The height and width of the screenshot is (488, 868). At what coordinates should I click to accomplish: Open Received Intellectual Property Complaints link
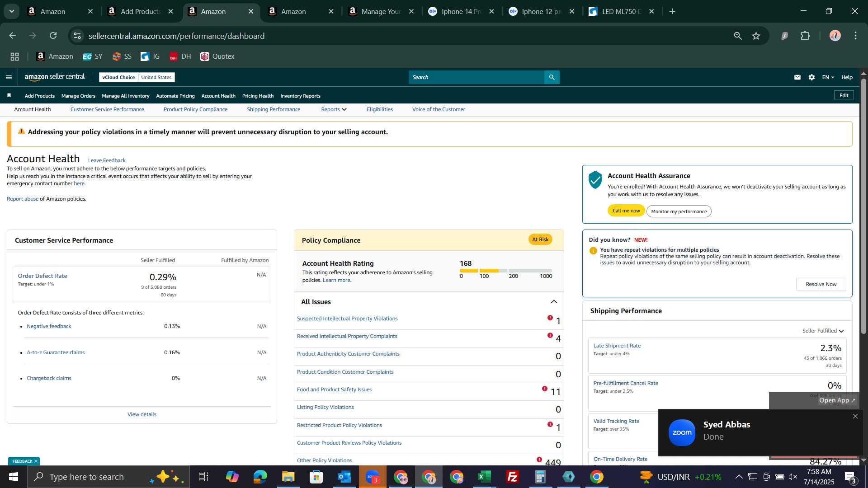(347, 336)
